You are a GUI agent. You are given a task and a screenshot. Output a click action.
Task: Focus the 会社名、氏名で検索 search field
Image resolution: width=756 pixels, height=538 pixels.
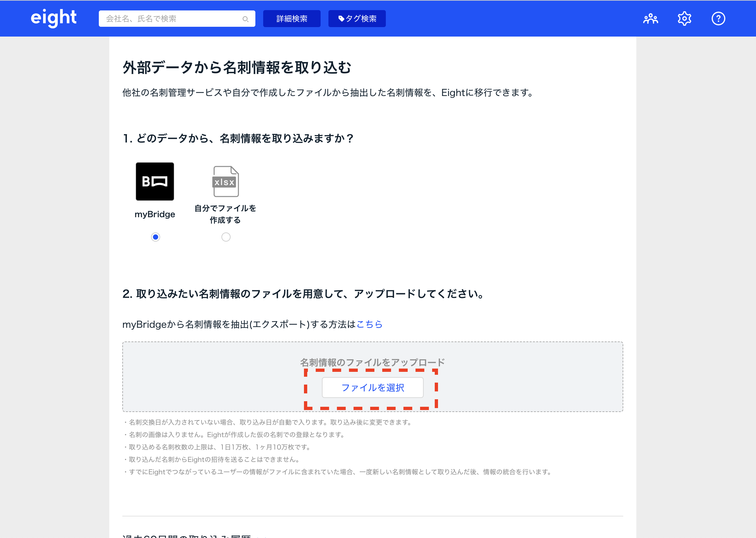(x=172, y=19)
